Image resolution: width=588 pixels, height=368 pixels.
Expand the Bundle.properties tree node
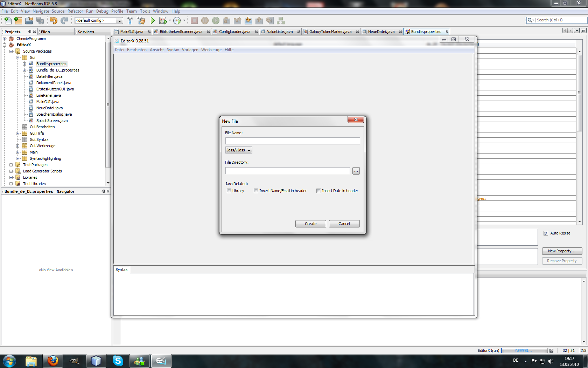(x=24, y=64)
